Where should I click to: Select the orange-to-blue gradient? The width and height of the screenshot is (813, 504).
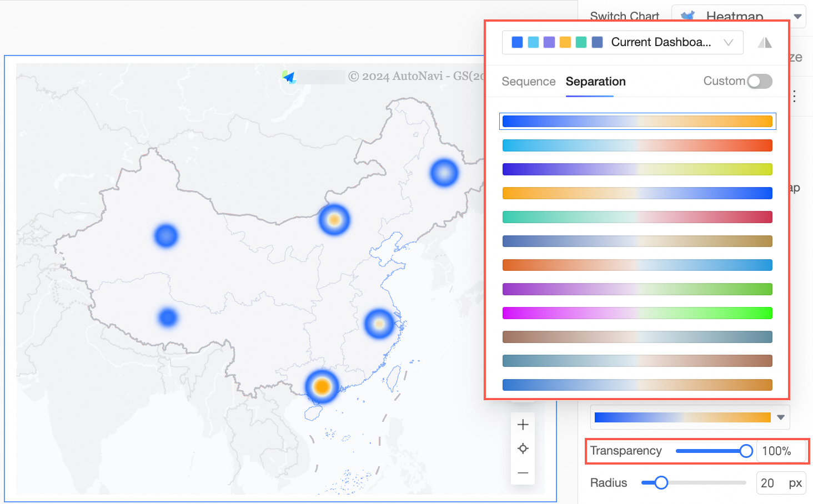(637, 193)
